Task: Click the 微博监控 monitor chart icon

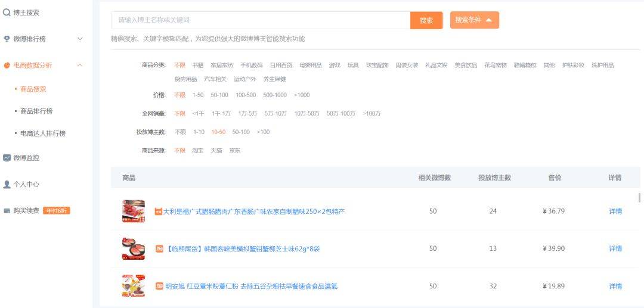Action: [x=7, y=158]
